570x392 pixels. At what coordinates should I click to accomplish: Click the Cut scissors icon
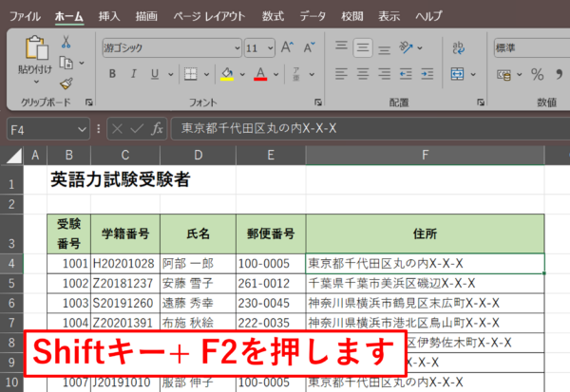point(66,42)
